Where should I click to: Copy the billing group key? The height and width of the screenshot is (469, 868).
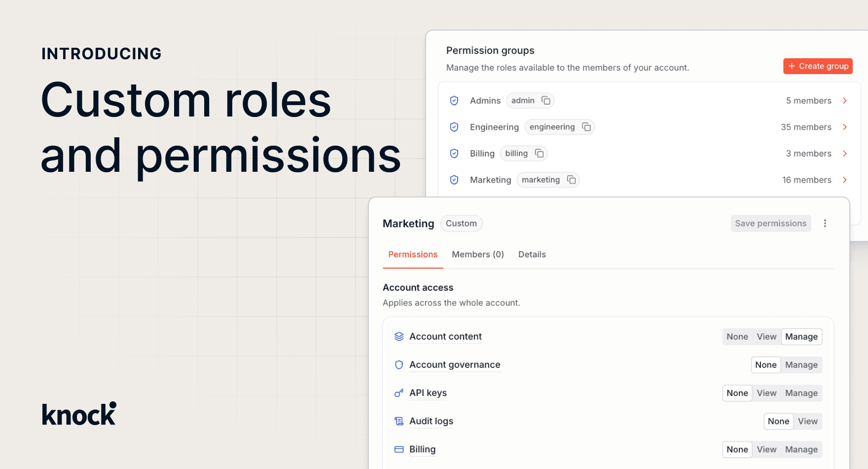tap(540, 154)
